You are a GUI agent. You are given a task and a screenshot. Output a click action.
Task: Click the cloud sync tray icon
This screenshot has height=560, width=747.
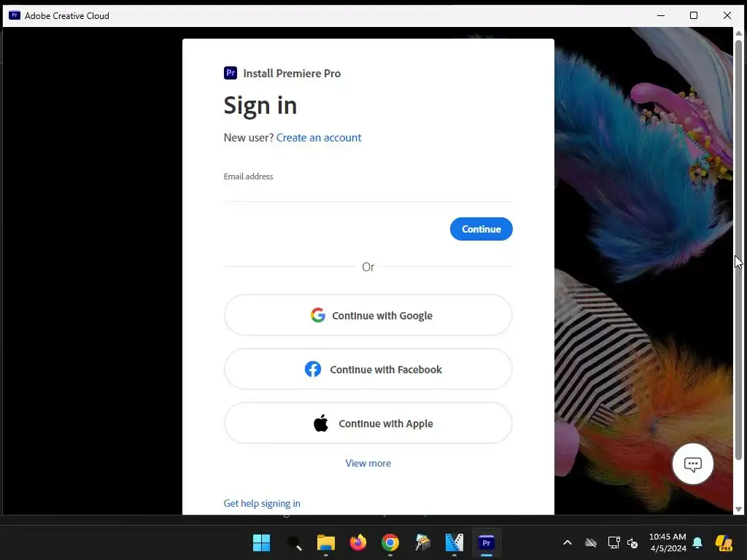591,542
